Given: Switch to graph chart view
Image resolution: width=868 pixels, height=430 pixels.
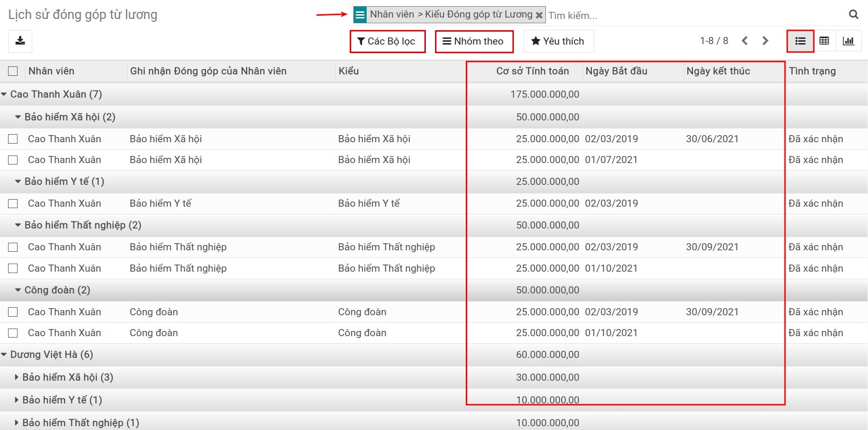Looking at the screenshot, I should [849, 41].
